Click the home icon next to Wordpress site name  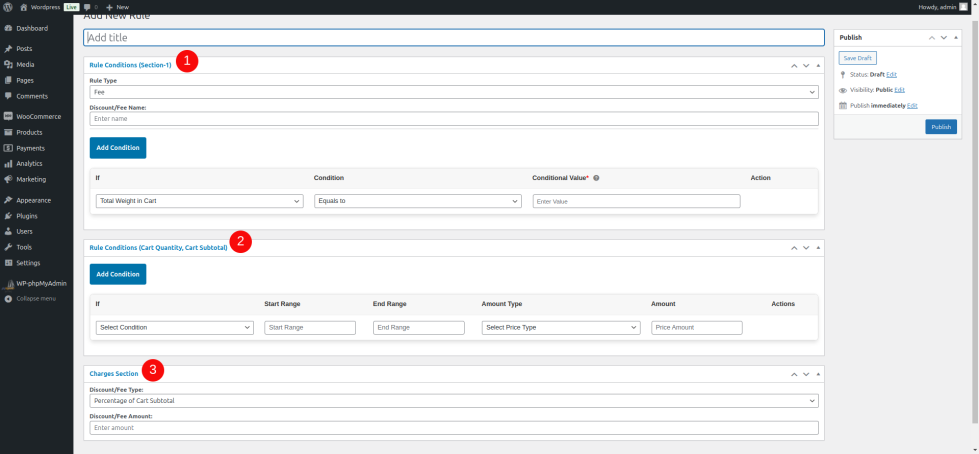pyautogui.click(x=23, y=6)
